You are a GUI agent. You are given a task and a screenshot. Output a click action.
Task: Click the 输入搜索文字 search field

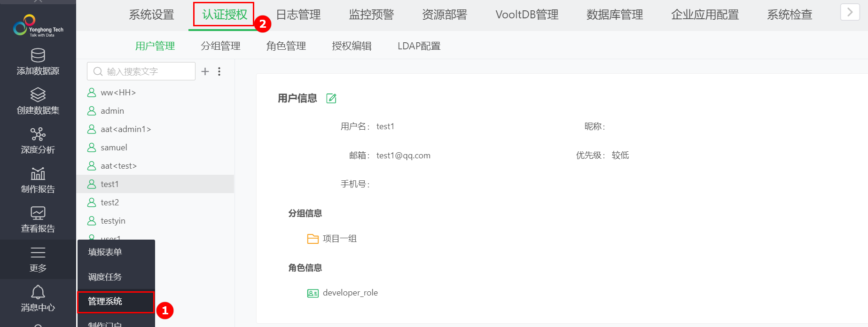(x=141, y=71)
